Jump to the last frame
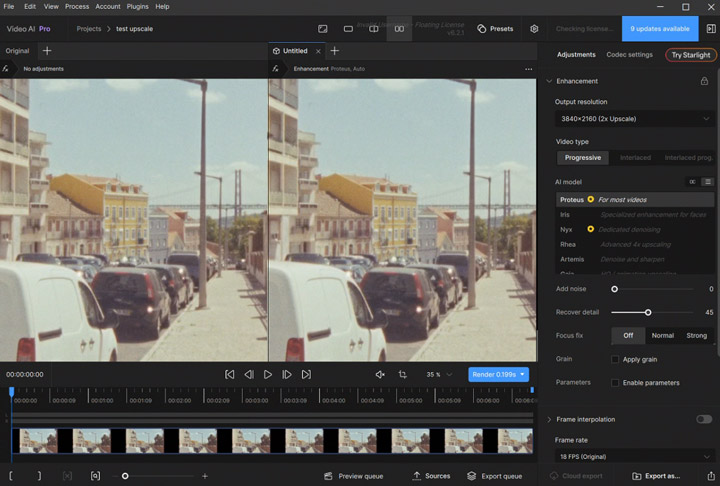This screenshot has width=720, height=486. click(x=306, y=374)
